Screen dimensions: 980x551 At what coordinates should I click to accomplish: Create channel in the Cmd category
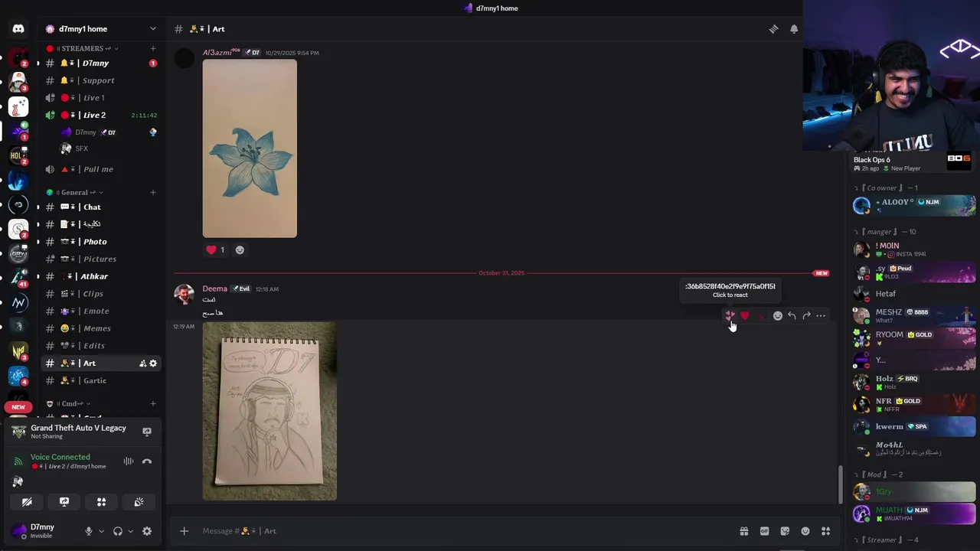pos(153,403)
